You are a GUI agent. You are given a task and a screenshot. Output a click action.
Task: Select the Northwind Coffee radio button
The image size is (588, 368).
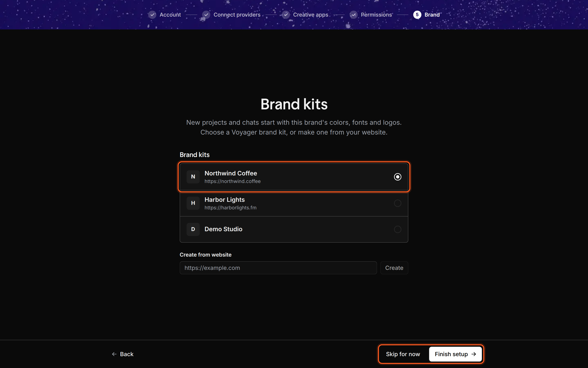(398, 177)
